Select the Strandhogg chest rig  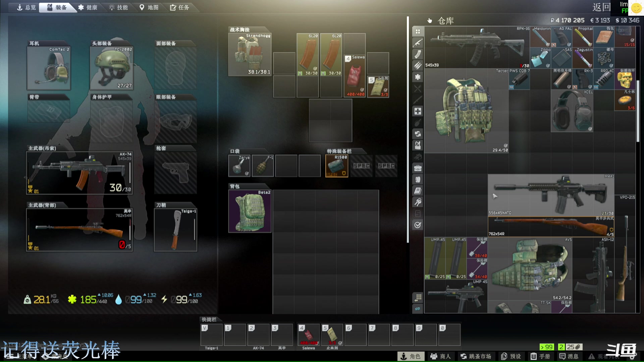tap(250, 55)
